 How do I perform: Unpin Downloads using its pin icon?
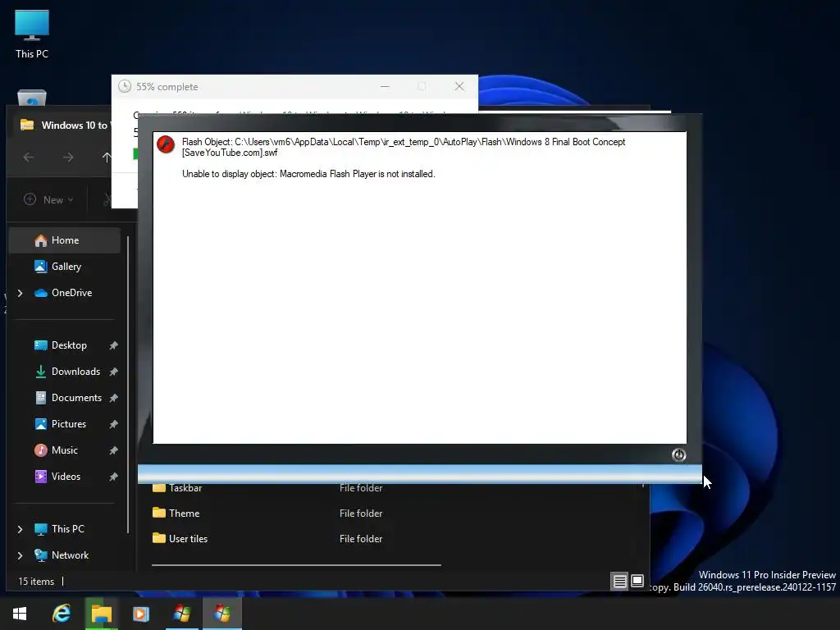coord(113,372)
